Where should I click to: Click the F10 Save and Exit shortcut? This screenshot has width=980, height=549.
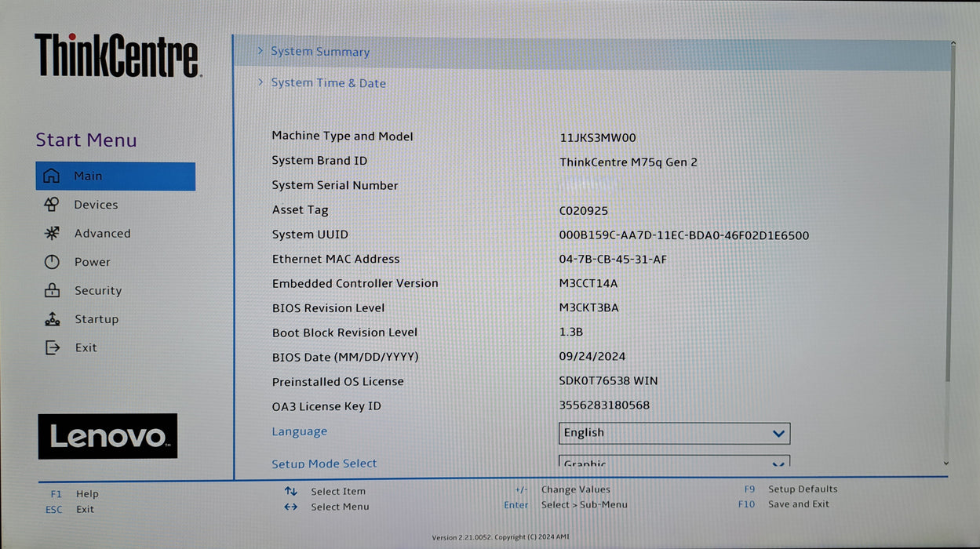[x=784, y=504]
